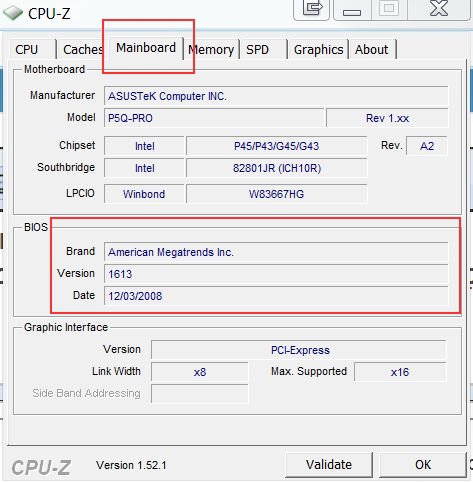Click the model revision Rev 1.xx field
The image size is (473, 483).
[x=387, y=118]
